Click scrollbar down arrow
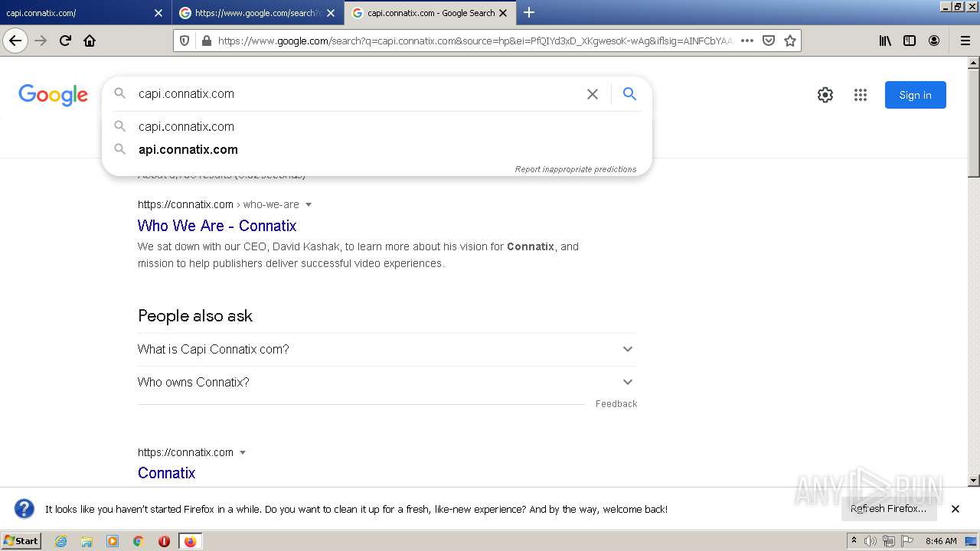980x551 pixels. [974, 481]
